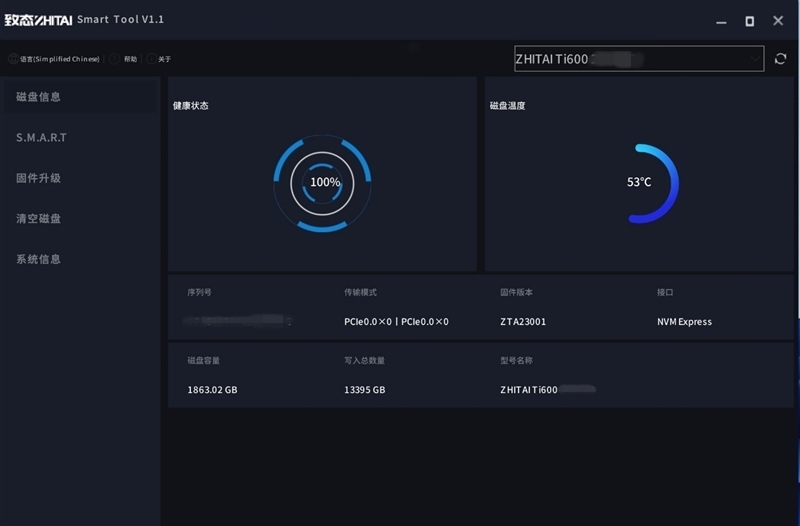Select the 磁盘信息 sidebar tab
The width and height of the screenshot is (800, 526).
tap(80, 96)
